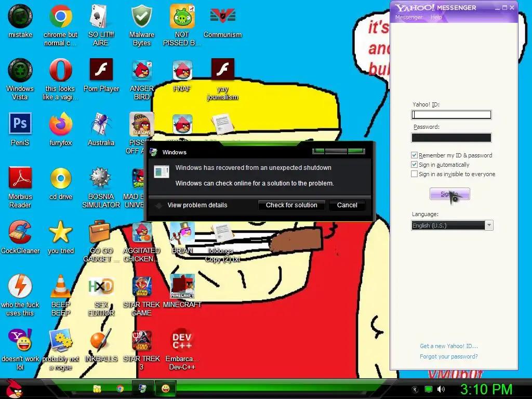Image resolution: width=532 pixels, height=399 pixels.
Task: Launch 'who the fuck uses this' lightning icon
Action: [x=20, y=286]
